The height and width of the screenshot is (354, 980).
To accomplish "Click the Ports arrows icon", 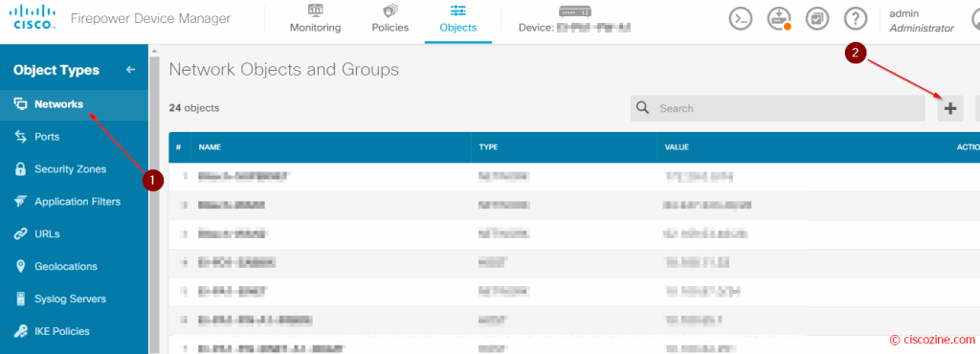I will [x=21, y=137].
